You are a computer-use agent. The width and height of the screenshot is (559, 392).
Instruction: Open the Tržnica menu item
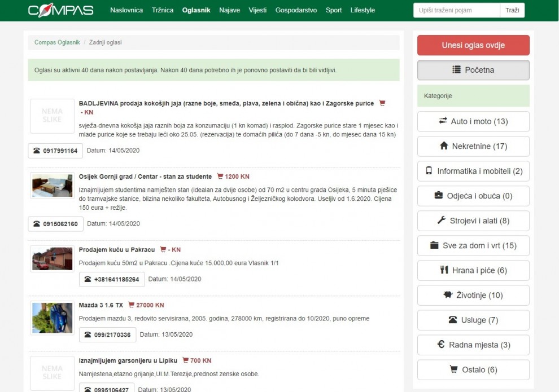(x=163, y=10)
